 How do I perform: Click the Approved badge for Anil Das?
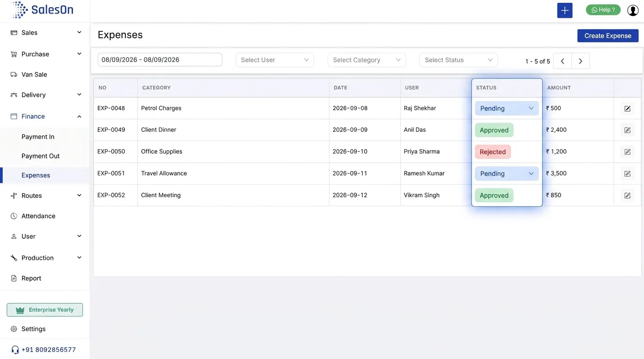pyautogui.click(x=494, y=130)
